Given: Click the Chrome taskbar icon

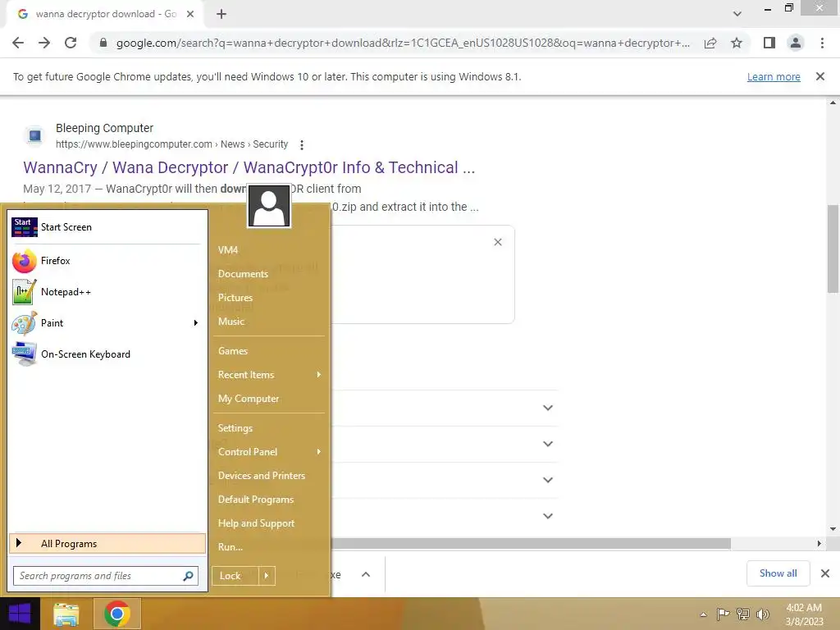Looking at the screenshot, I should pyautogui.click(x=117, y=614).
